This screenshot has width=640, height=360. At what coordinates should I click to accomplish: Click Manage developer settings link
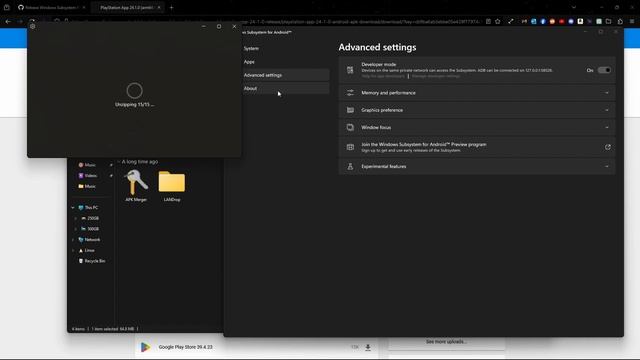tap(436, 76)
